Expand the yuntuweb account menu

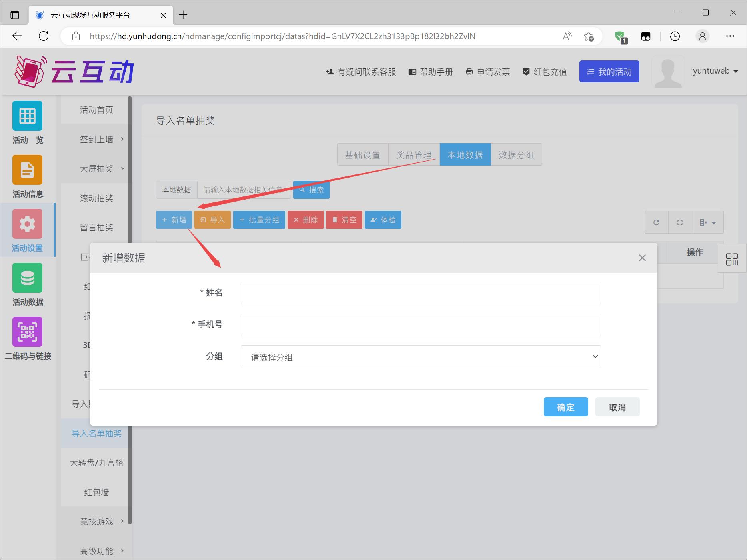coord(715,71)
